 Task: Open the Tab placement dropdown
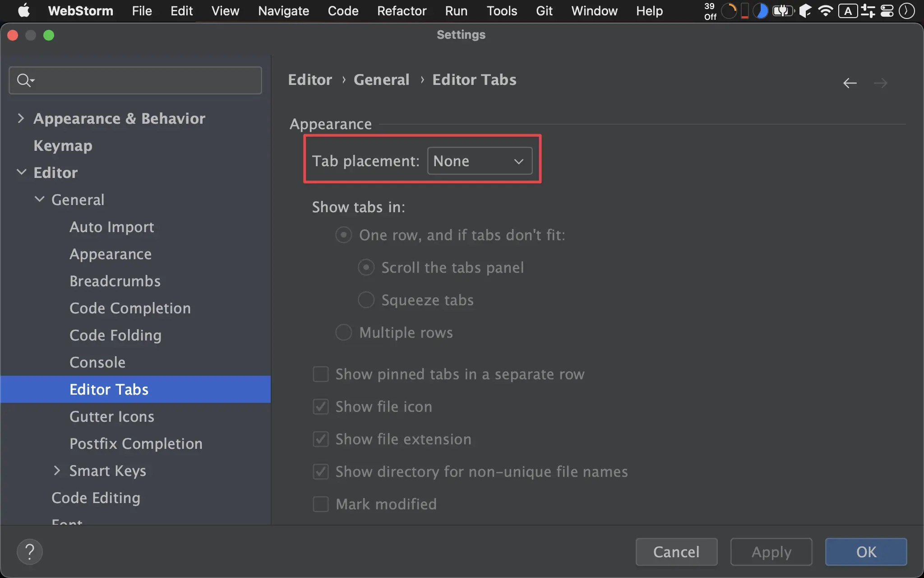click(x=479, y=161)
